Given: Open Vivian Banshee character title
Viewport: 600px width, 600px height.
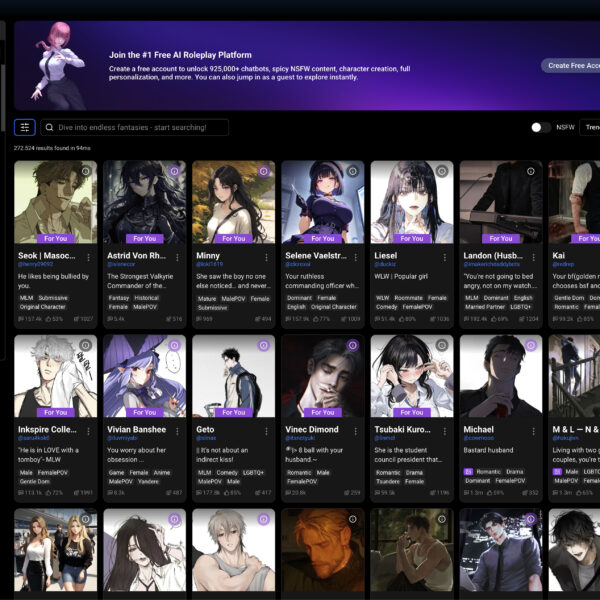Looking at the screenshot, I should (137, 429).
